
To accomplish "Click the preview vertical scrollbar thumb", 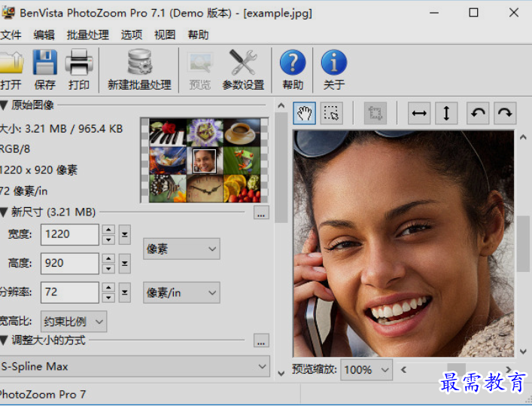I will [523, 243].
